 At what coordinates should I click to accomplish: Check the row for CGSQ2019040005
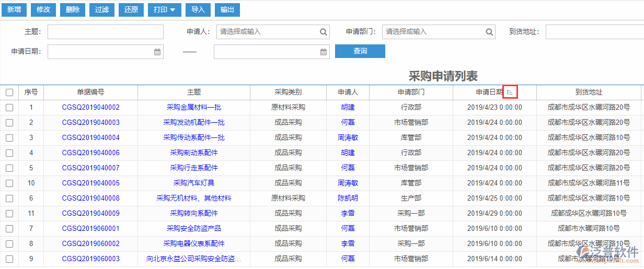(x=9, y=183)
